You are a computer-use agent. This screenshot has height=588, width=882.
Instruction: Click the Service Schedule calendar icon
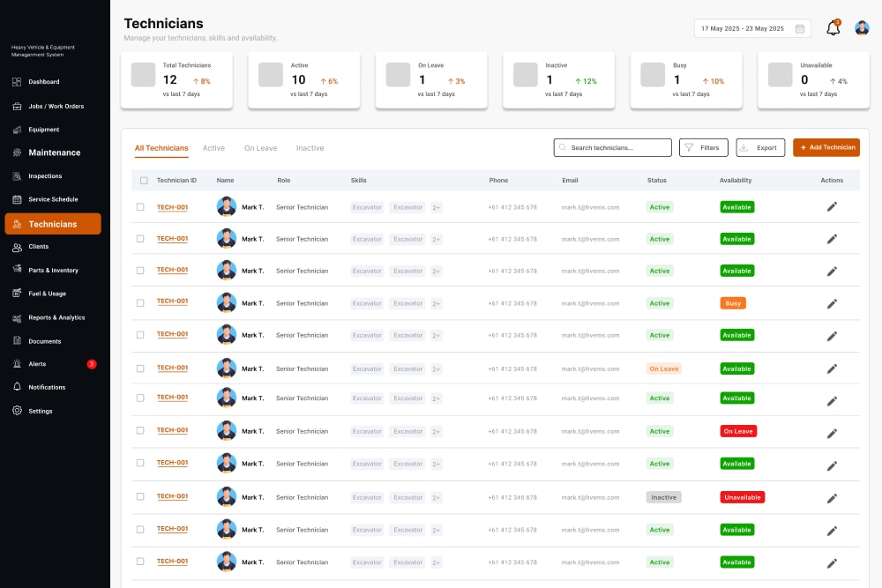17,199
